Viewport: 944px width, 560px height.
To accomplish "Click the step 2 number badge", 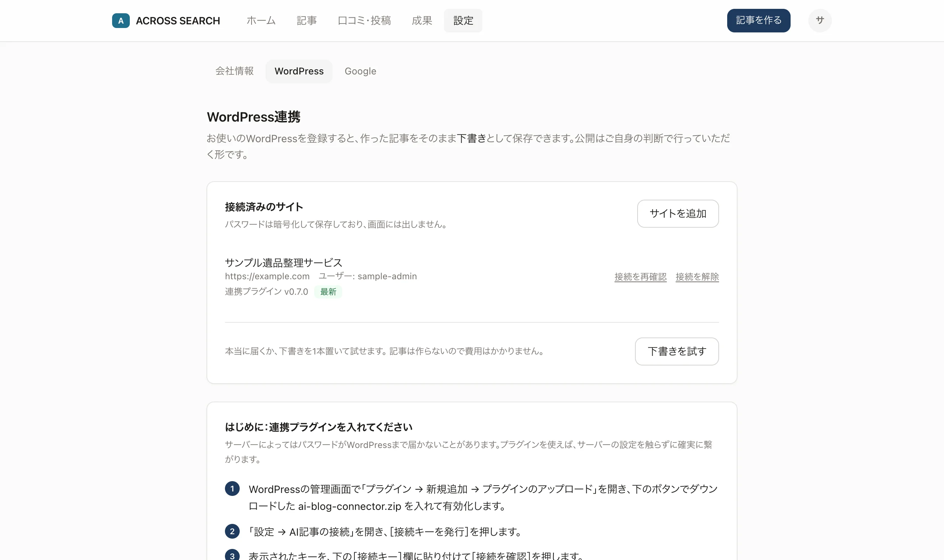I will (x=232, y=531).
